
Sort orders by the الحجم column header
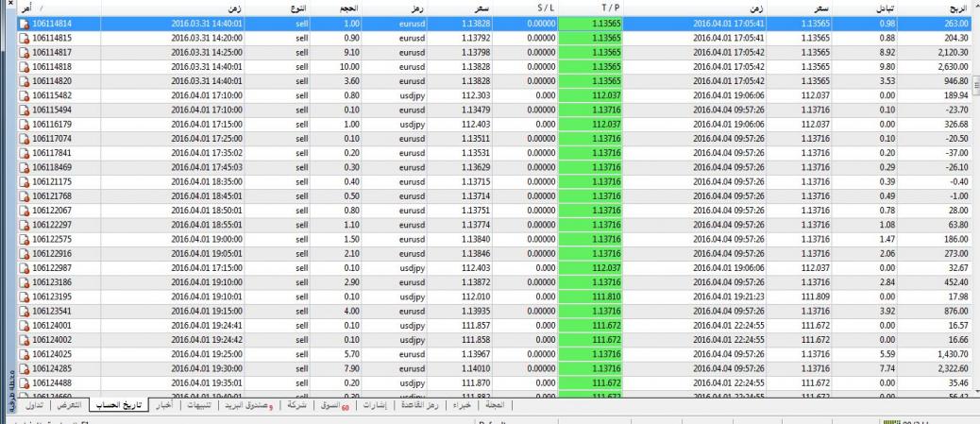pos(353,8)
